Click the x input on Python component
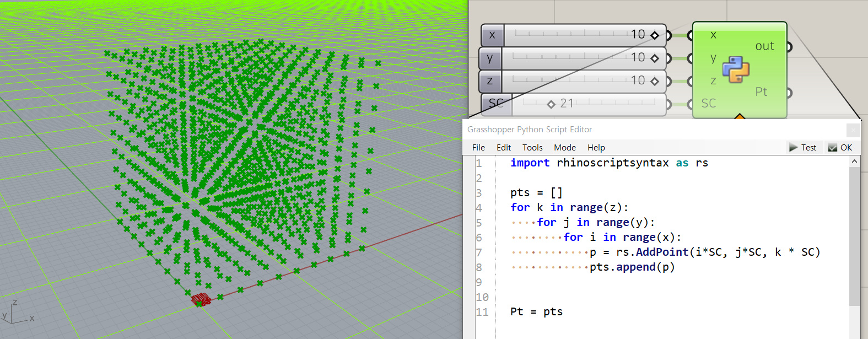The height and width of the screenshot is (339, 868). click(x=713, y=35)
